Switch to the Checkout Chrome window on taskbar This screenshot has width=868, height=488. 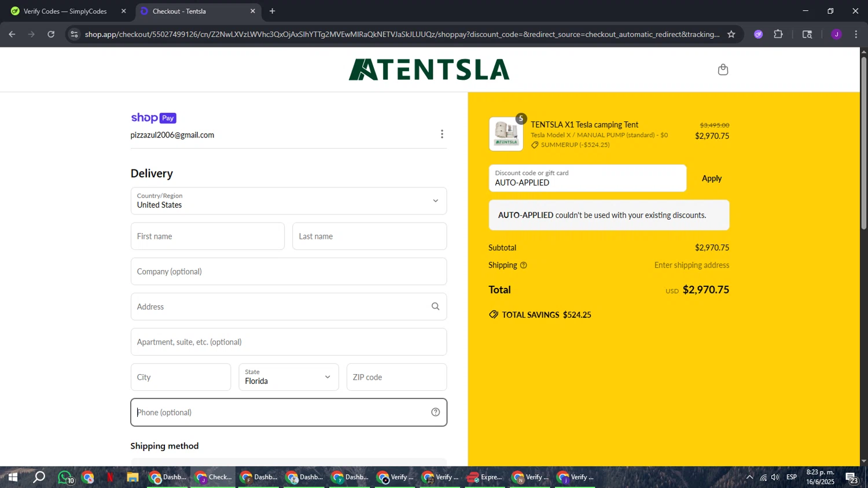213,477
